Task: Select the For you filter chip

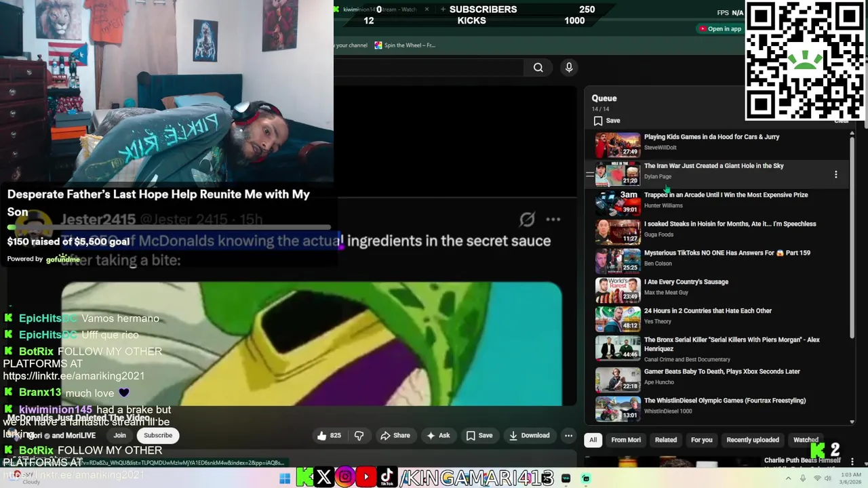Action: click(701, 440)
